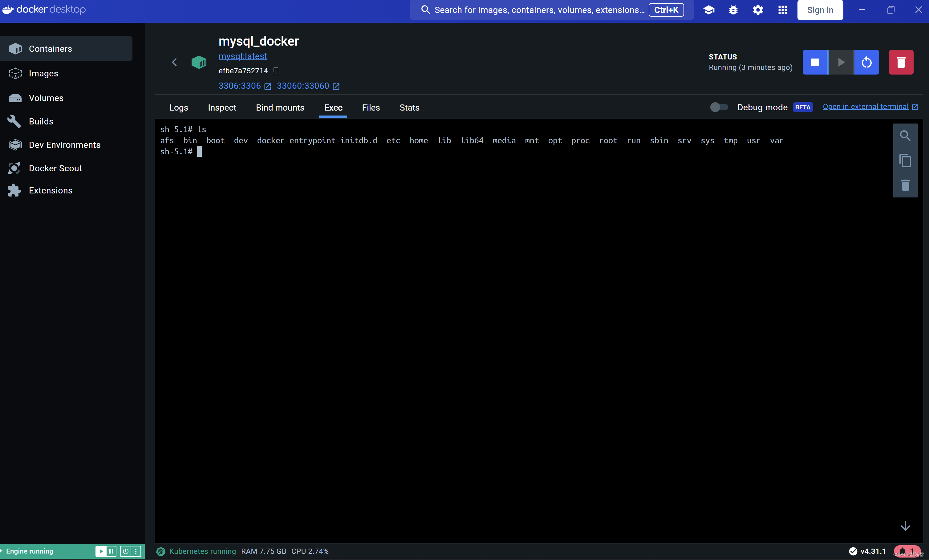Go back using the left chevron
929x560 pixels.
pyautogui.click(x=174, y=62)
